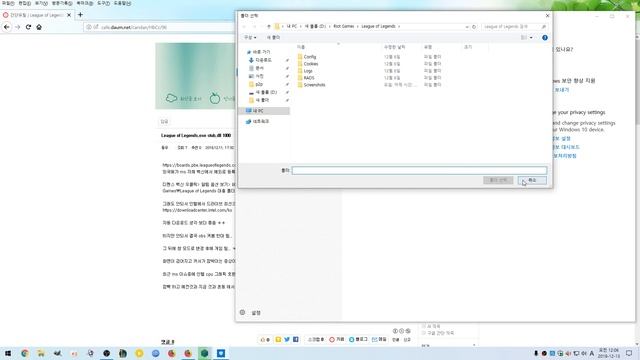Open a new browser tab
Screen dimensions: 640x360
point(80,15)
